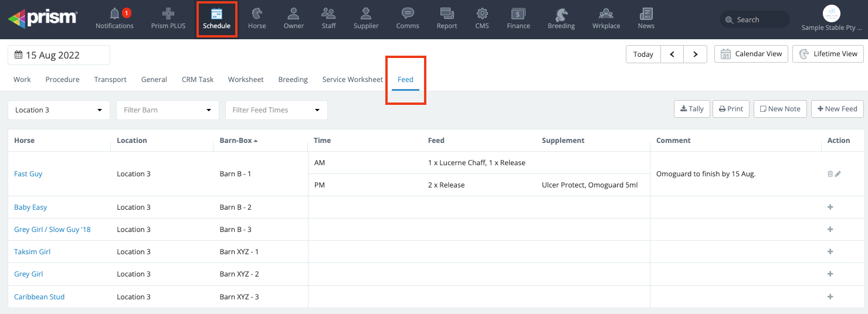Switch to the Transport tab
The width and height of the screenshot is (868, 314).
[110, 80]
